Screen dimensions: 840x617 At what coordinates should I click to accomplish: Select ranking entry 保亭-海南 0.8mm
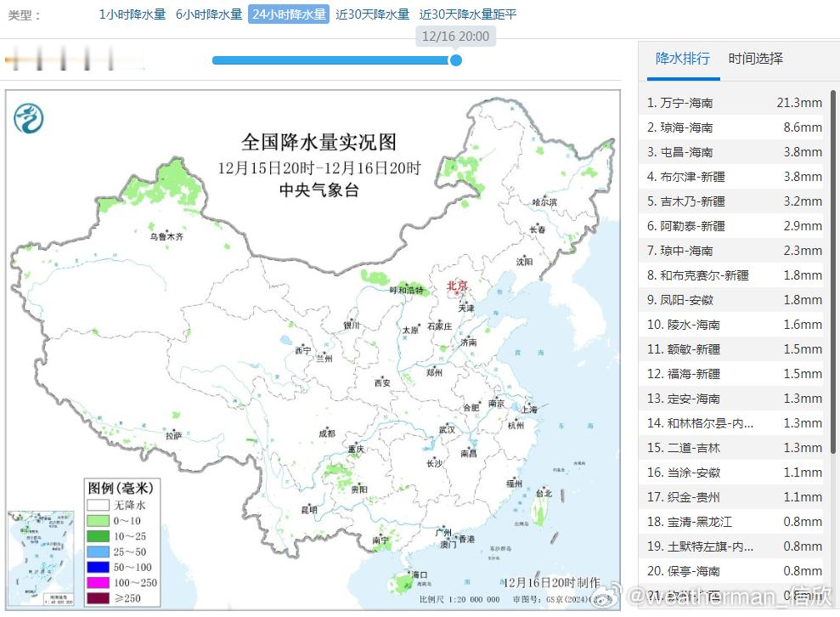(x=730, y=570)
